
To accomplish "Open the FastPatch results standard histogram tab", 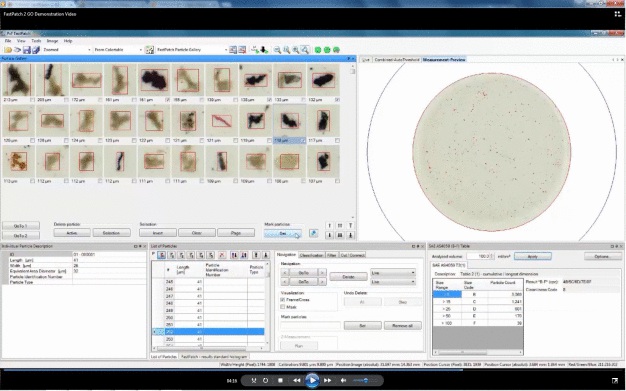I will [x=214, y=356].
